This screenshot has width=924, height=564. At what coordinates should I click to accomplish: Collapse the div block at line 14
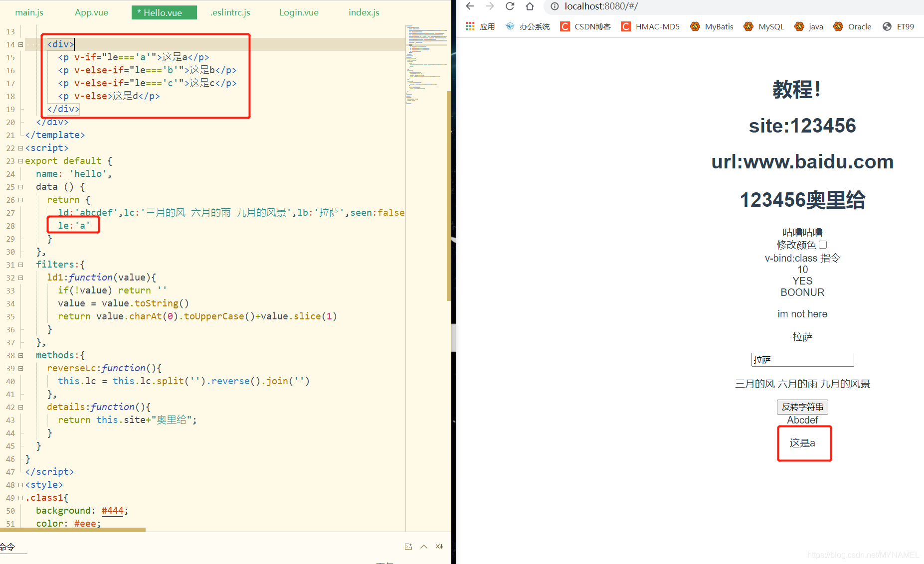20,44
